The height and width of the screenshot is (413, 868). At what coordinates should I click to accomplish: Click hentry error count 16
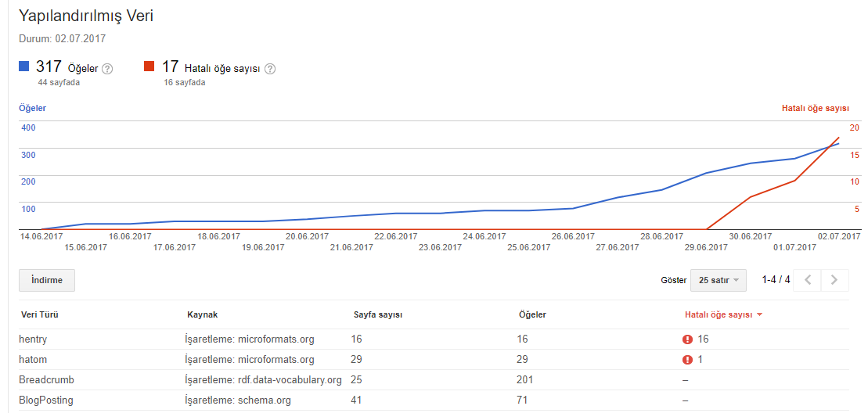pos(703,339)
